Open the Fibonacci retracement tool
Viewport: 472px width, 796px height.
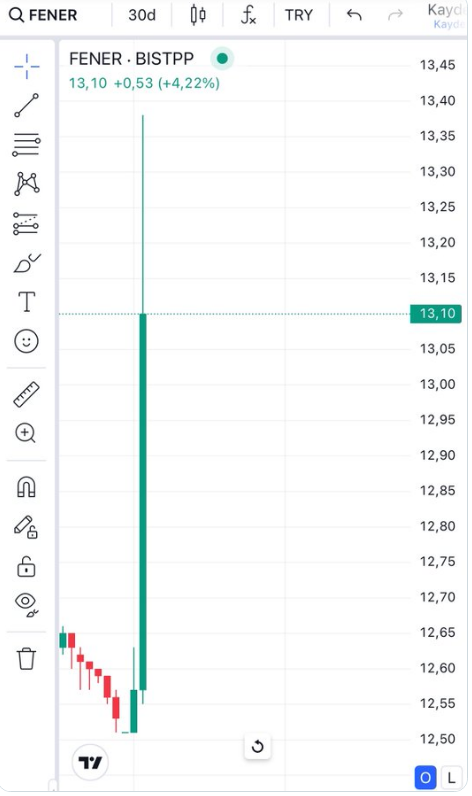tap(26, 144)
